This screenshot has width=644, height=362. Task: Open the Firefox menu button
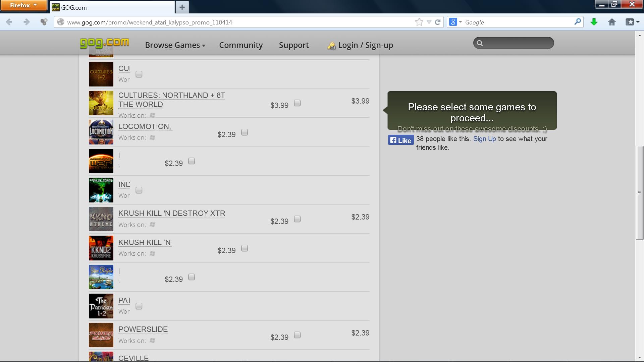coord(23,5)
